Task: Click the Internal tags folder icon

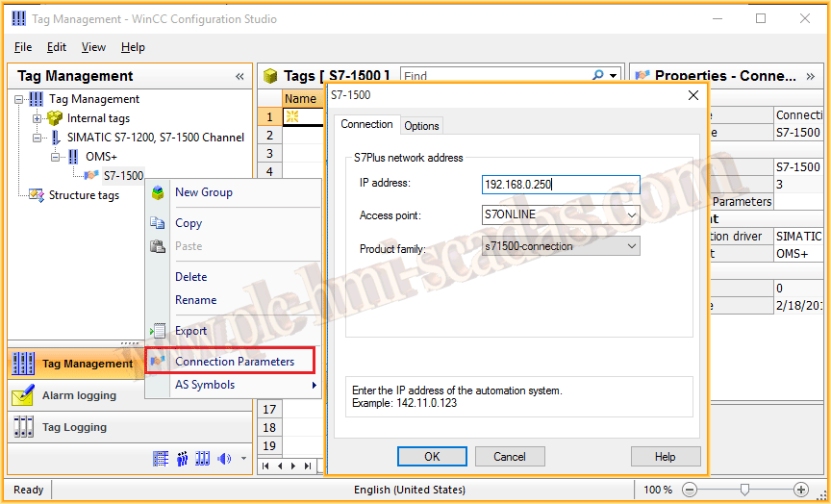Action: [55, 118]
